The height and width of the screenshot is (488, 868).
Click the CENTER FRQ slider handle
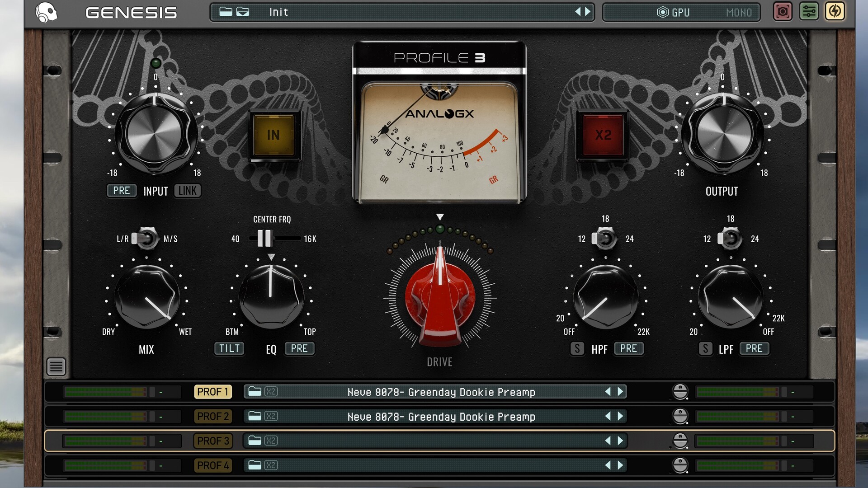coord(264,238)
